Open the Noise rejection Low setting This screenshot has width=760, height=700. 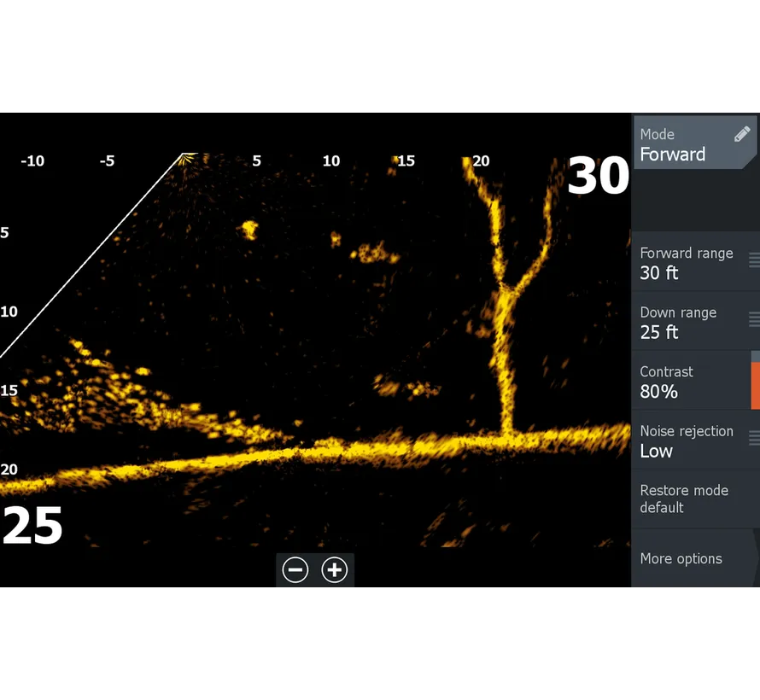(x=696, y=440)
